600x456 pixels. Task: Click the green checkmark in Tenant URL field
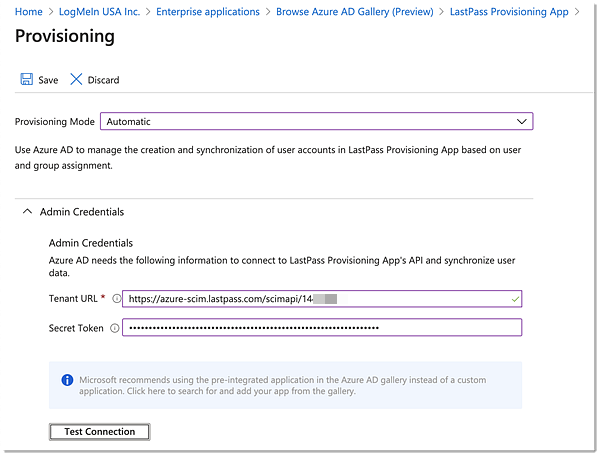coord(515,299)
